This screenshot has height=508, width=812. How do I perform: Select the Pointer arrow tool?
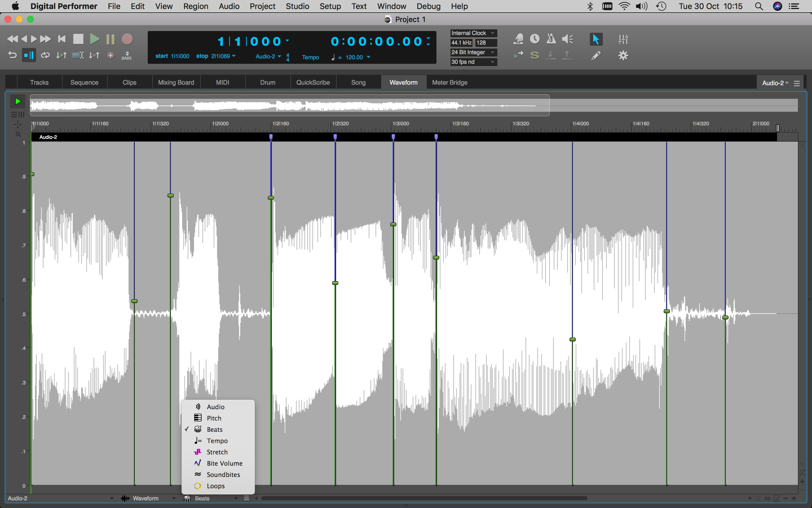click(596, 39)
